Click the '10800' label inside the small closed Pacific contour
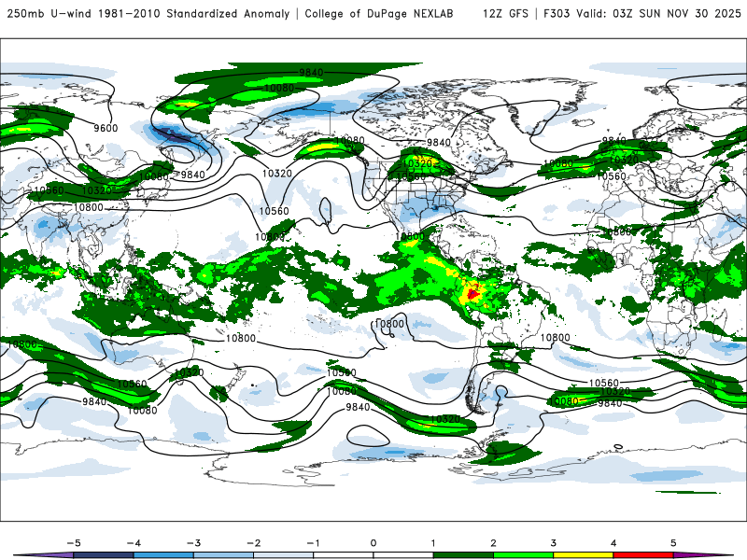 click(389, 324)
